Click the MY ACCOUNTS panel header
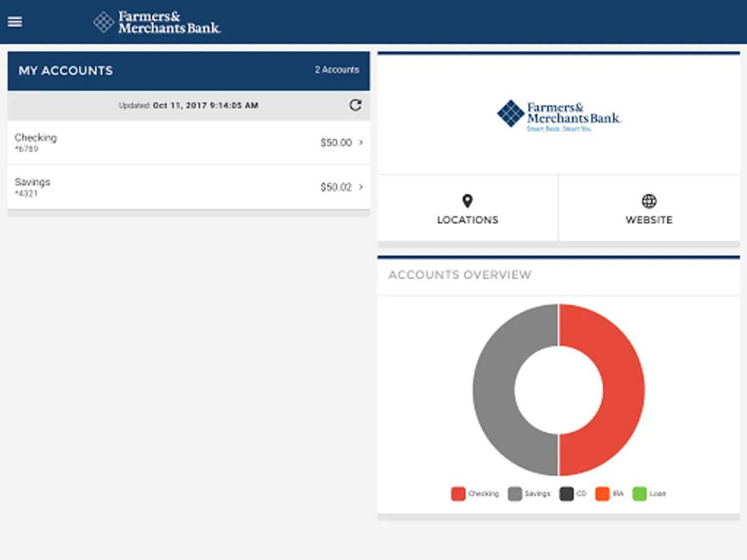 pyautogui.click(x=189, y=70)
